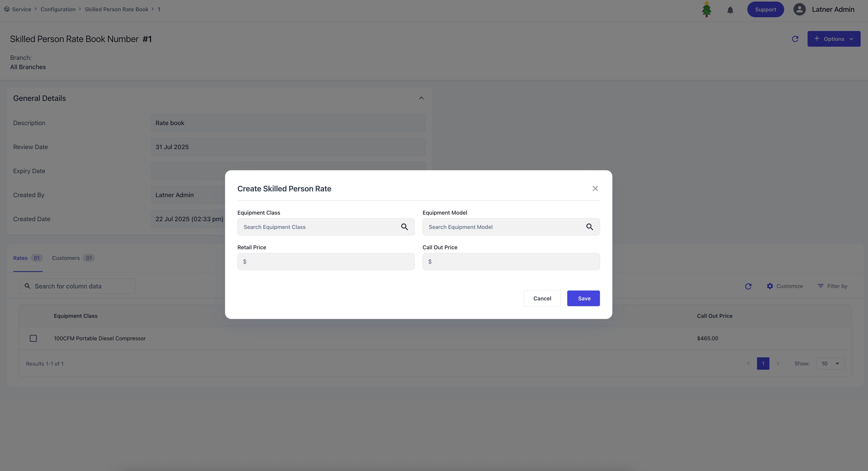Click the notification bell icon

pyautogui.click(x=730, y=10)
